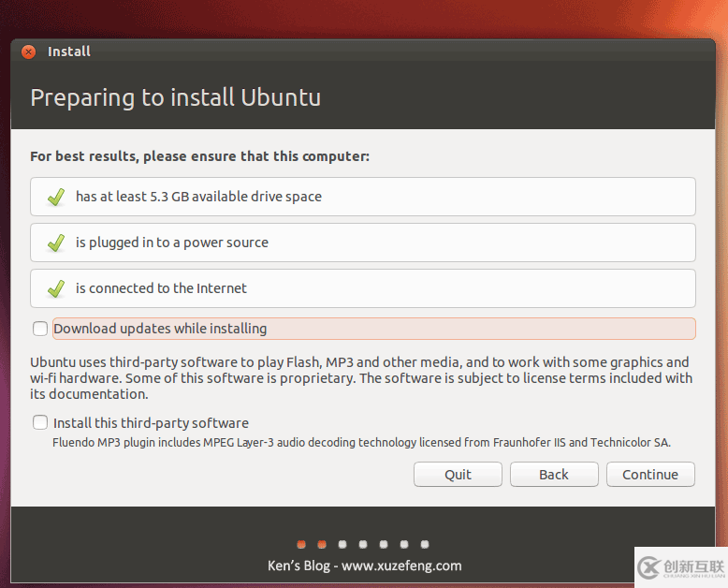
Task: Click 'Download updates while installing' label
Action: (160, 329)
